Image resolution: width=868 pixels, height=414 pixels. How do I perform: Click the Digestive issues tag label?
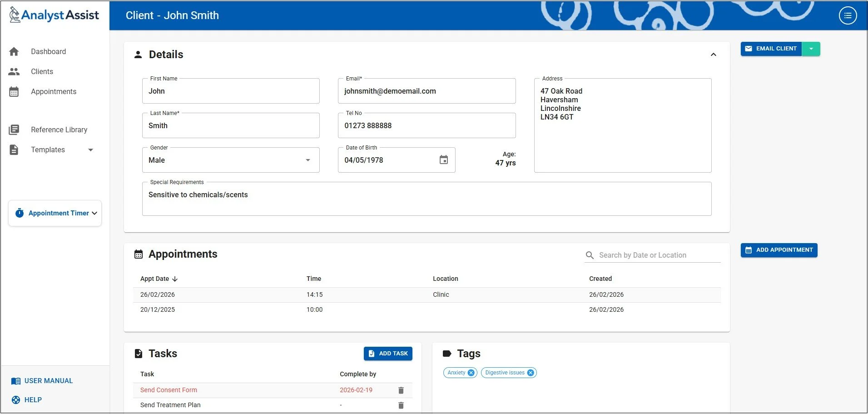pyautogui.click(x=505, y=373)
